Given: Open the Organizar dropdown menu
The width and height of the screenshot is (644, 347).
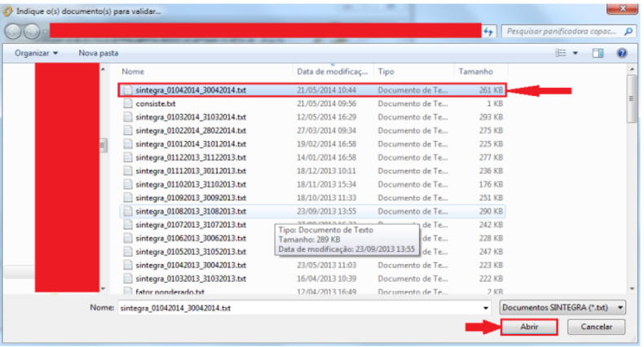Looking at the screenshot, I should coord(37,53).
